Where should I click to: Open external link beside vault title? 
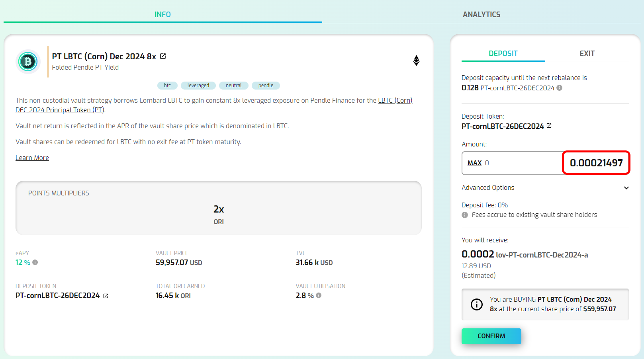point(163,56)
